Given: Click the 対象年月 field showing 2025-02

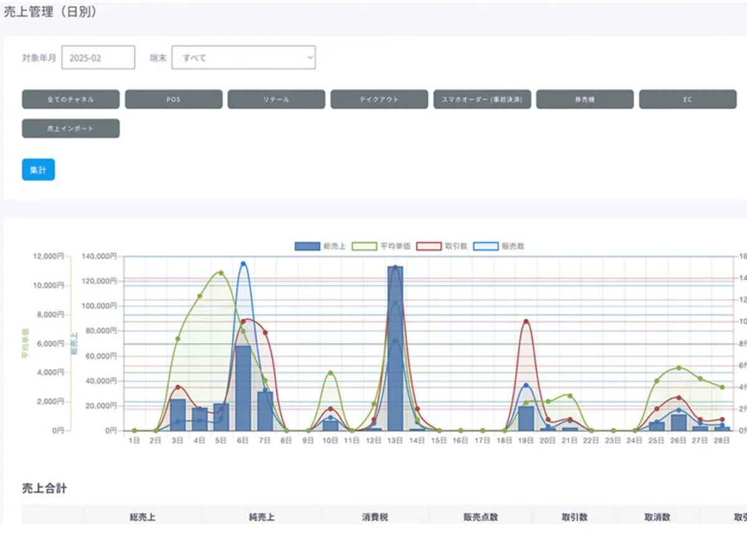Looking at the screenshot, I should (98, 58).
